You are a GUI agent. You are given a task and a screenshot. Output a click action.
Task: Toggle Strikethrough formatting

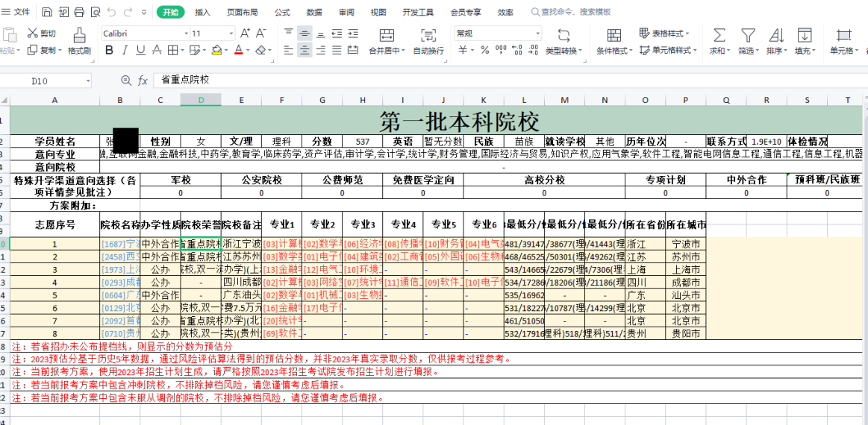click(157, 51)
